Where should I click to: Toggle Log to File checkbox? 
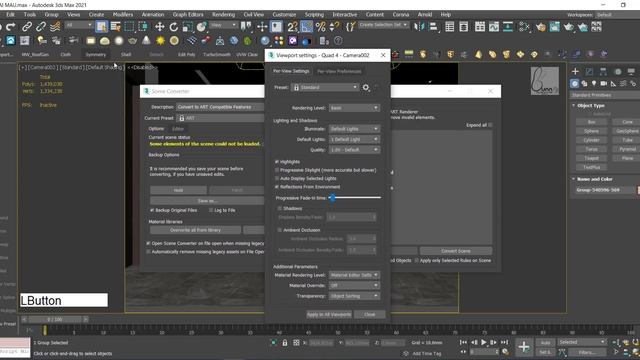point(211,210)
